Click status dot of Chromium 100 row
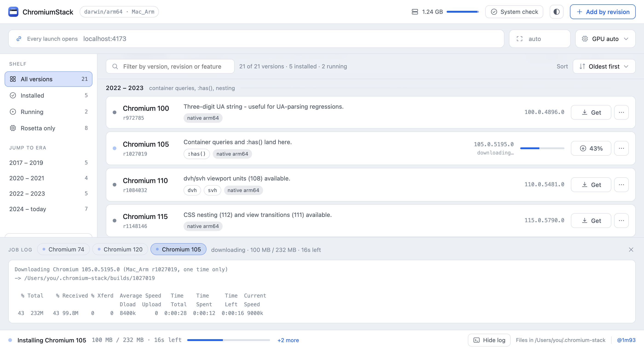 coord(115,112)
